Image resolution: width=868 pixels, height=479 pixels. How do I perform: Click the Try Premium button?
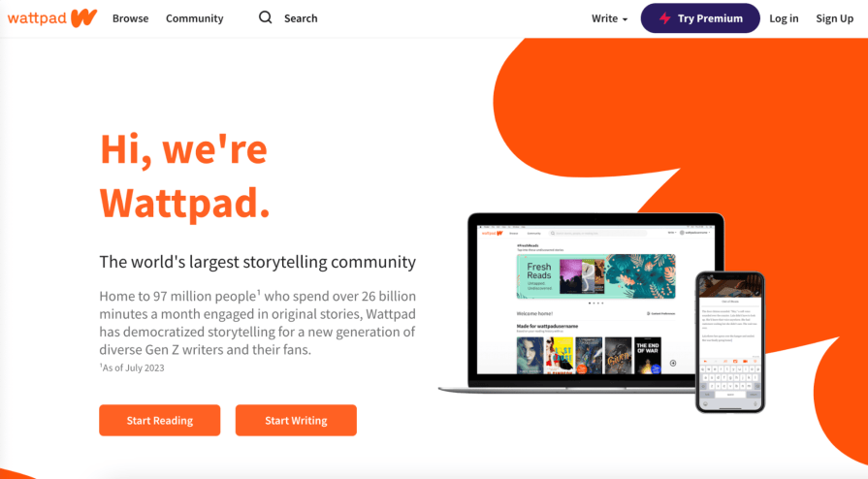(x=700, y=18)
